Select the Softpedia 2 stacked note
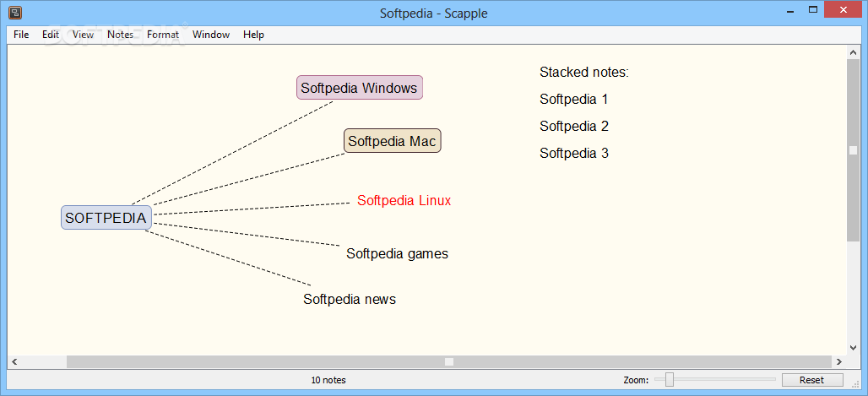 coord(574,126)
